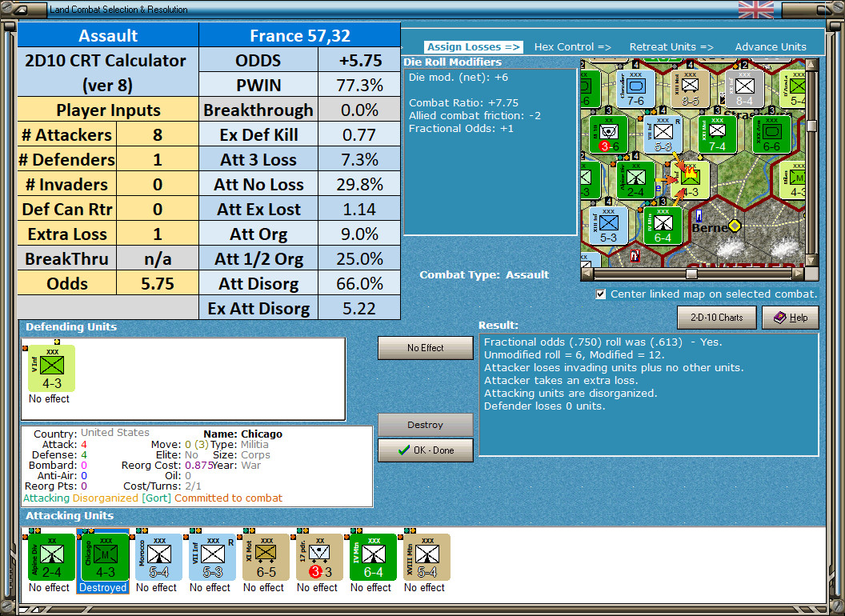Toggle Center linked map on selected combat checkbox

tap(600, 294)
